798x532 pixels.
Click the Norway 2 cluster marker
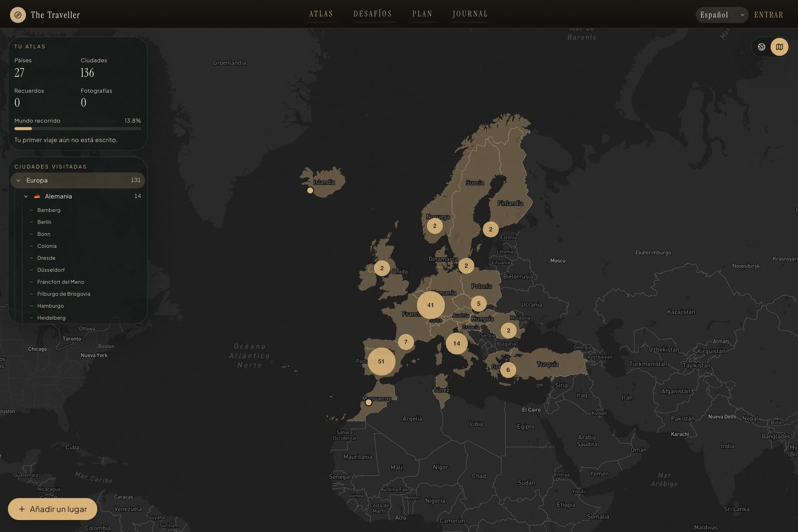(434, 226)
